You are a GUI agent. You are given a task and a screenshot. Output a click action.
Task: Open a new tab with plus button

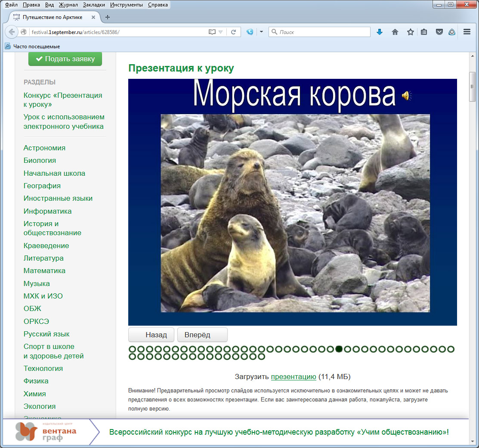click(x=108, y=17)
